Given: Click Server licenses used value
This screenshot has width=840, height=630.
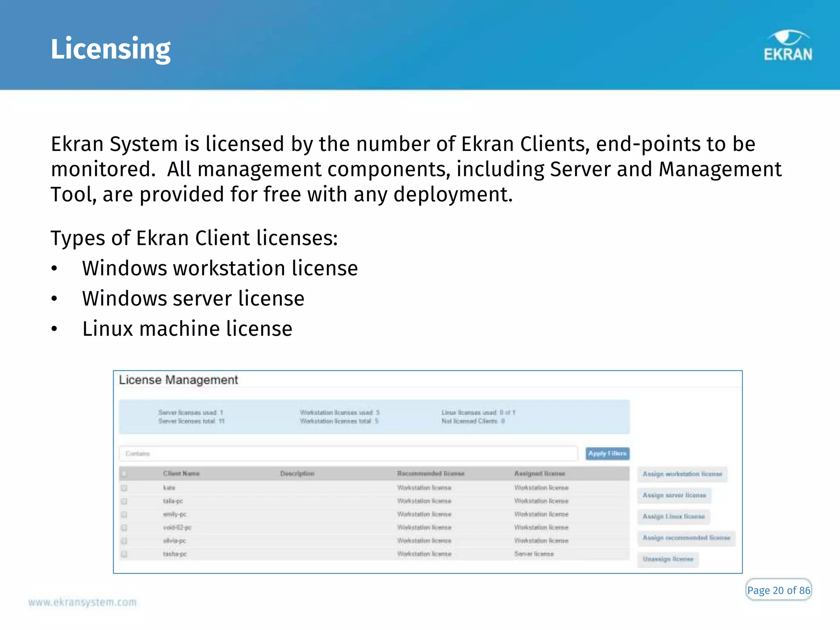Looking at the screenshot, I should [x=221, y=413].
